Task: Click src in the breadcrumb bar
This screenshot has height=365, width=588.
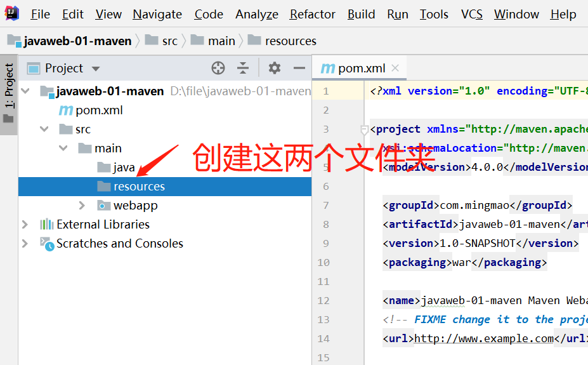Action: (x=169, y=41)
